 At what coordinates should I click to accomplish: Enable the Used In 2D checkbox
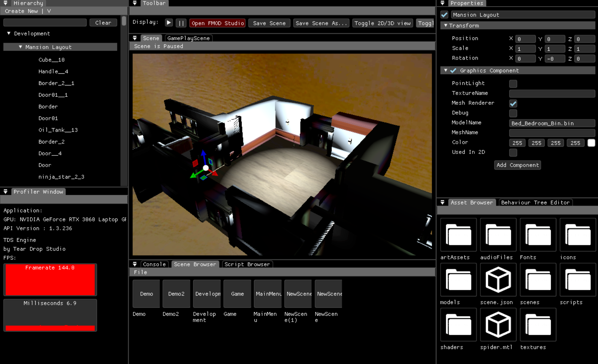tap(513, 152)
